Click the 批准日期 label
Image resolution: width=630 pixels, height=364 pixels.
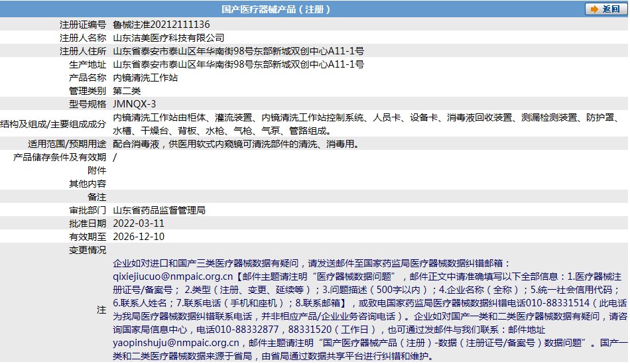[x=88, y=223]
